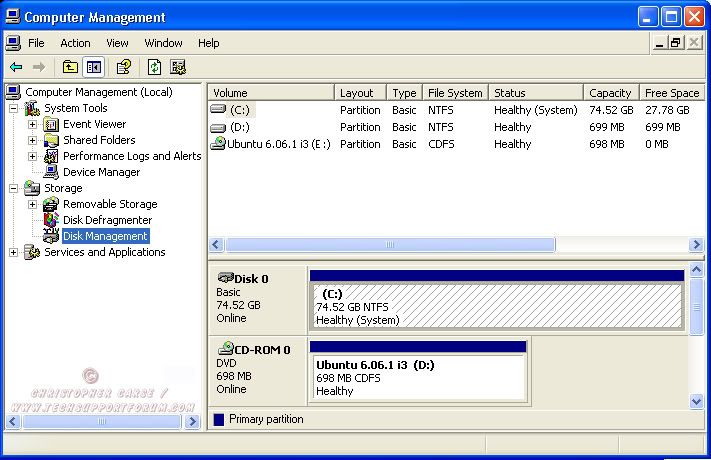Click disk view scroll down arrow

[696, 401]
